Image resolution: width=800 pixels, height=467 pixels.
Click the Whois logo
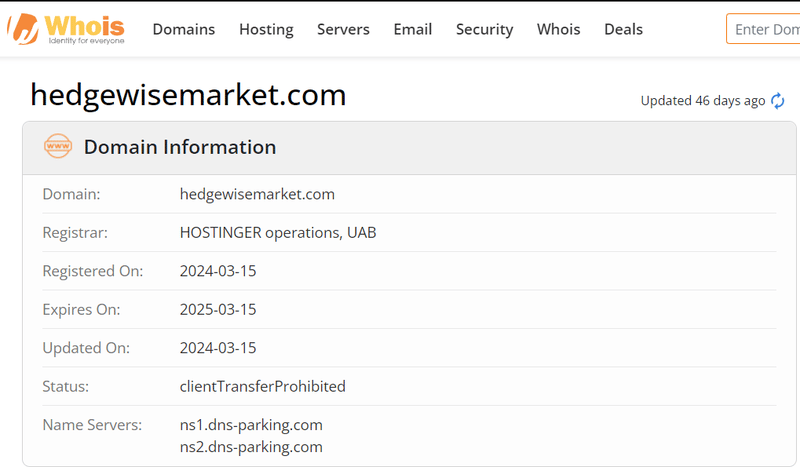click(66, 29)
